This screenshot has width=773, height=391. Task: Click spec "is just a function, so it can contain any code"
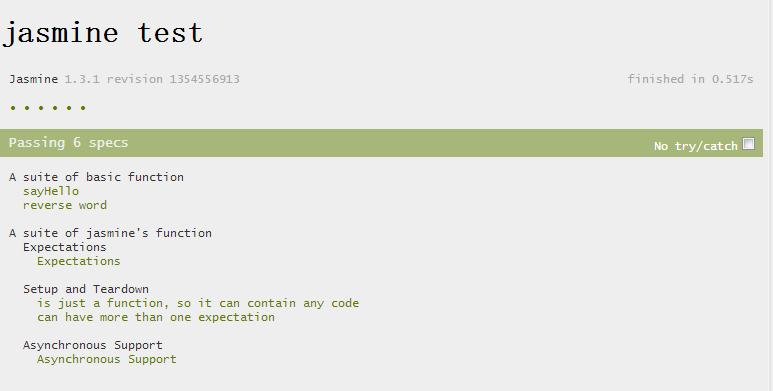pyautogui.click(x=198, y=303)
